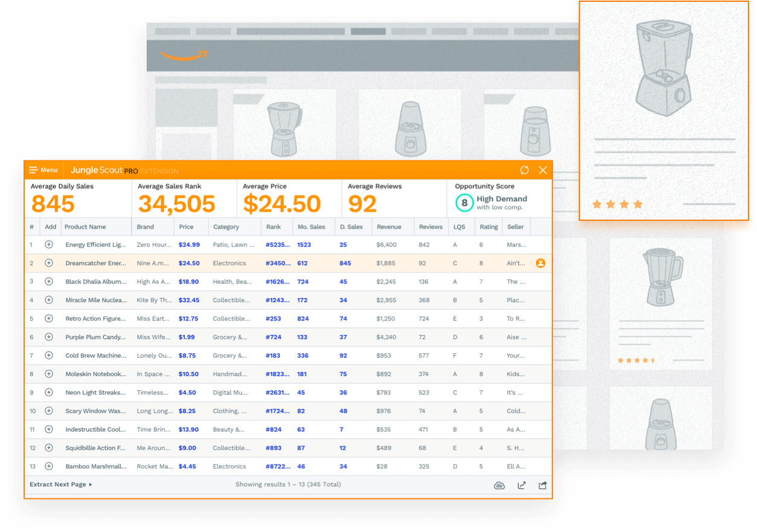
Task: Click rank #824 in Indestructible Cool row
Action: (273, 429)
